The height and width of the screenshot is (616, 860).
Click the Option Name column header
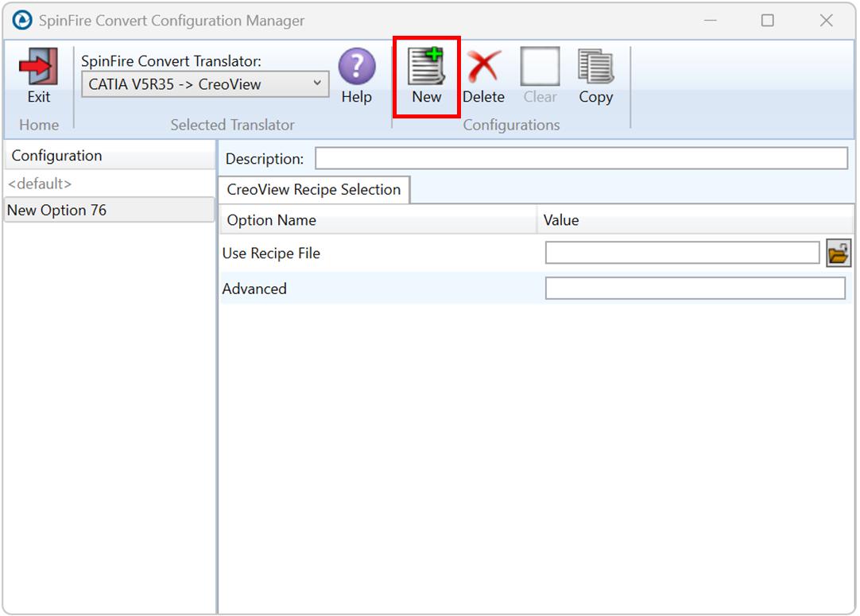[x=378, y=220]
